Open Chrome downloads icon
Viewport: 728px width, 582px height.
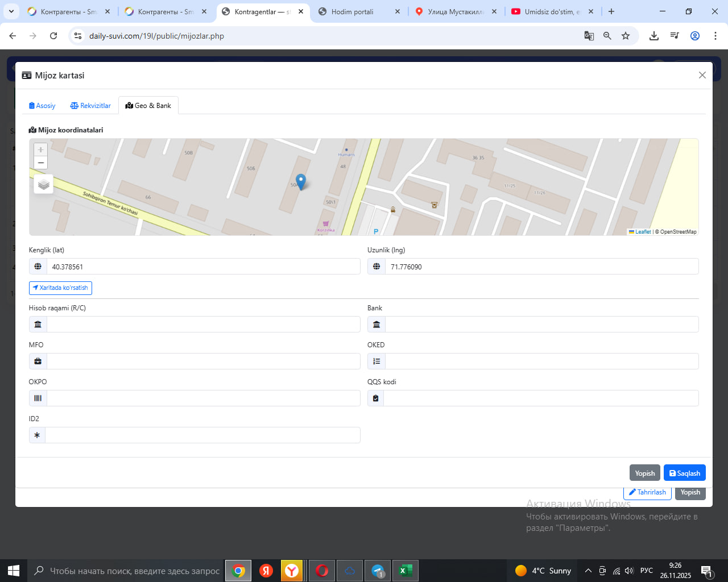tap(654, 36)
